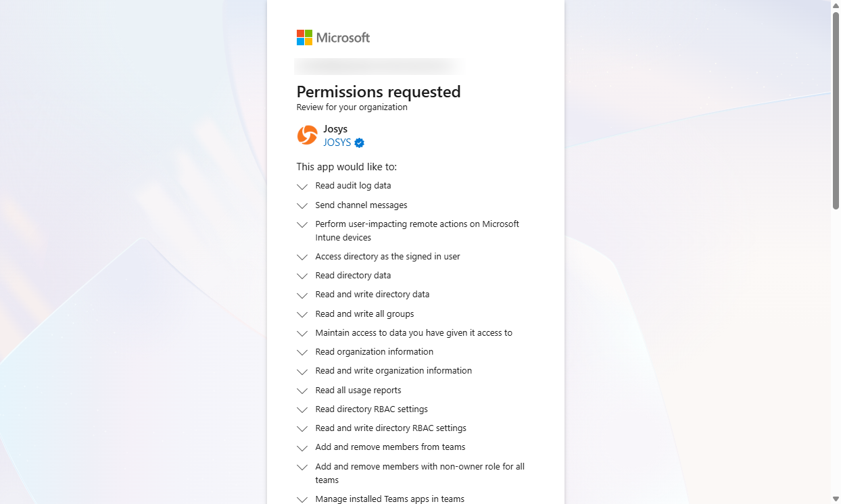Expand Read and write all groups
The height and width of the screenshot is (504, 841).
click(302, 315)
